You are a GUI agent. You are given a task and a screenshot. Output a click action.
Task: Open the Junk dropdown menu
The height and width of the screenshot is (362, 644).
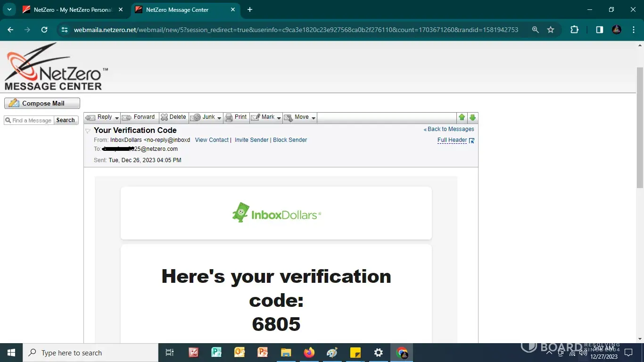[219, 118]
